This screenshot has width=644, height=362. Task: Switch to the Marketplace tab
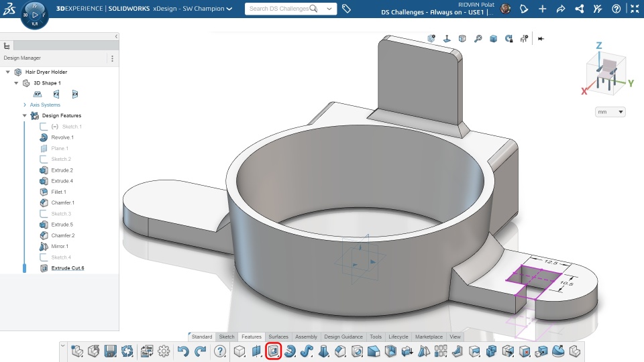429,337
